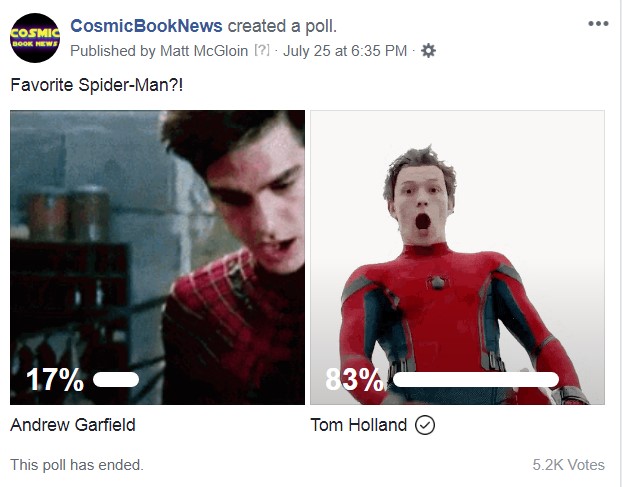
Task: Click the Favorite Spider-Man?! question text
Action: coord(97,85)
